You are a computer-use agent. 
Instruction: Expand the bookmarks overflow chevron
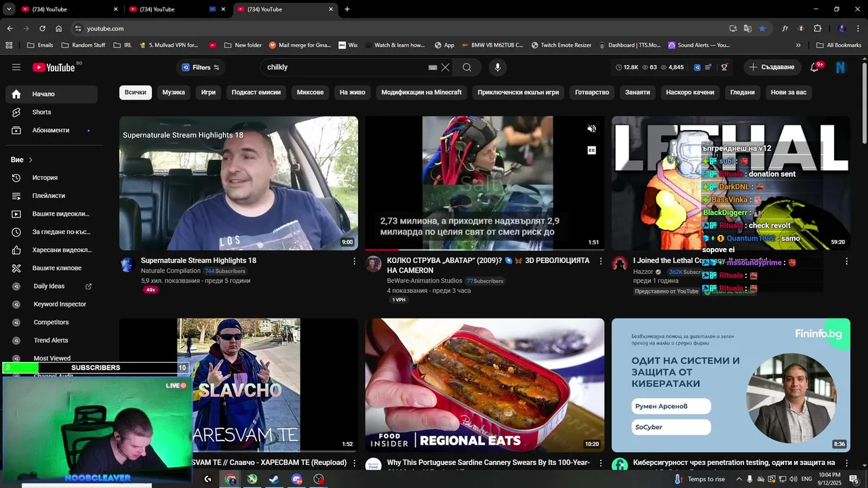[798, 45]
